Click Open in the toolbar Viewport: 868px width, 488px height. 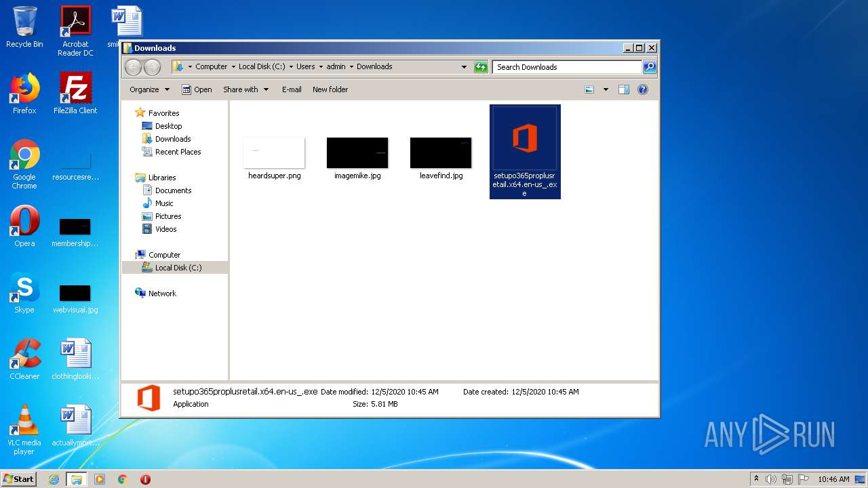pyautogui.click(x=197, y=89)
